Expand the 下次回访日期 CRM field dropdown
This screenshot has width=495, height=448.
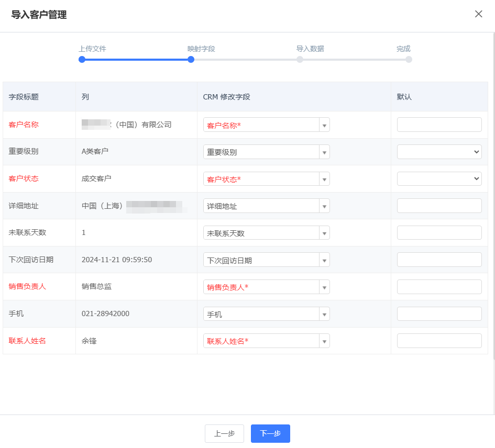(266, 260)
